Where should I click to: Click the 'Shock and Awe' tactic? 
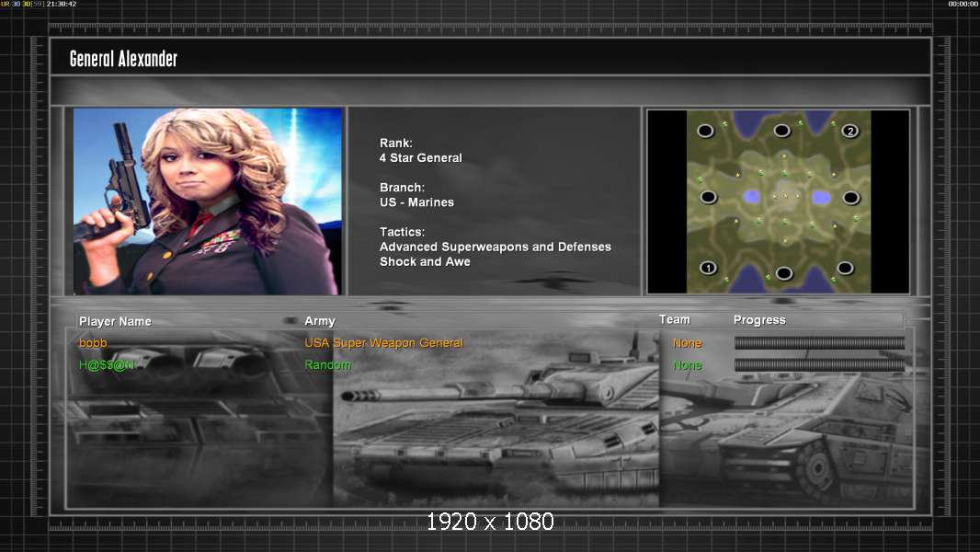click(425, 262)
